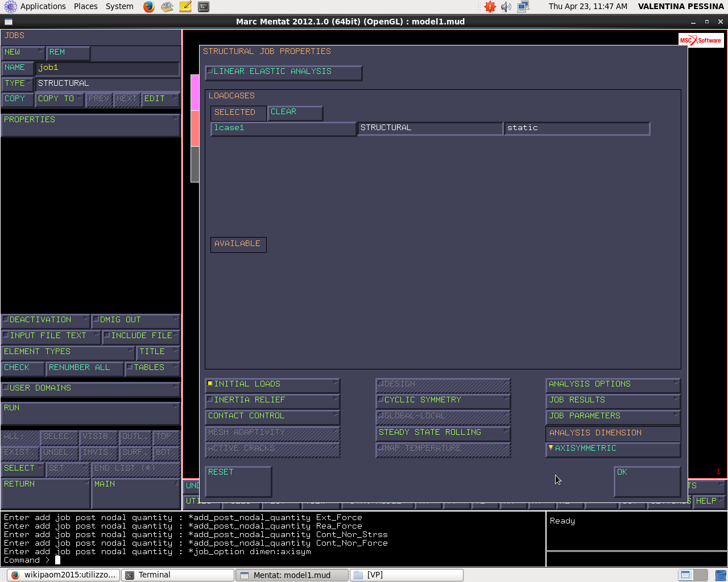Enable the Linear Elastic Analysis checkbox
This screenshot has width=728, height=582.
(x=283, y=72)
